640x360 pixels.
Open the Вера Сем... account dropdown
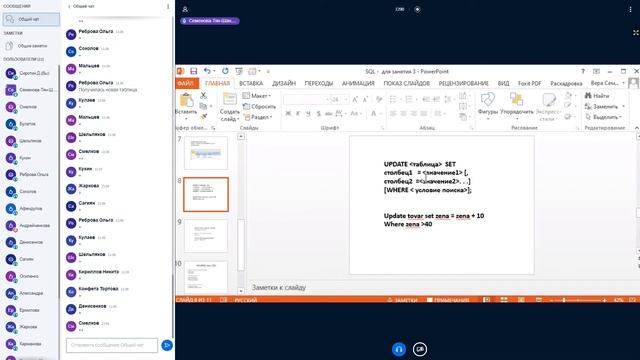tap(607, 83)
